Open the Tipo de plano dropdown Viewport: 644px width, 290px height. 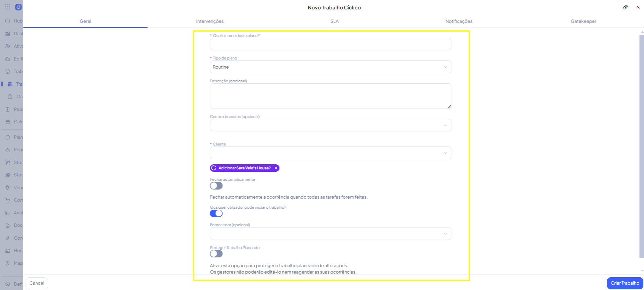pyautogui.click(x=331, y=67)
